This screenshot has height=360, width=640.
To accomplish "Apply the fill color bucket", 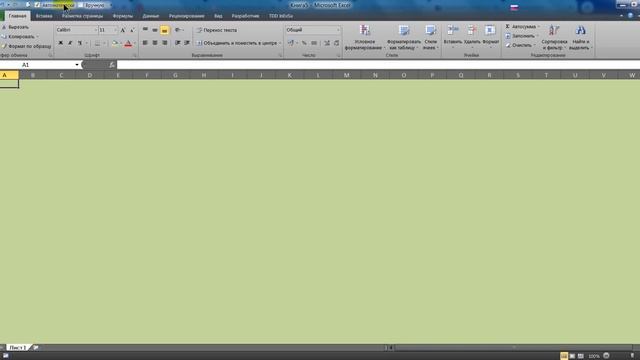I will click(x=115, y=43).
